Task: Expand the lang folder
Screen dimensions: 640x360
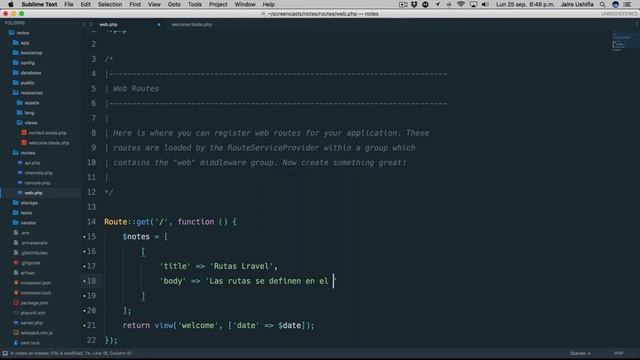Action: pyautogui.click(x=25, y=113)
